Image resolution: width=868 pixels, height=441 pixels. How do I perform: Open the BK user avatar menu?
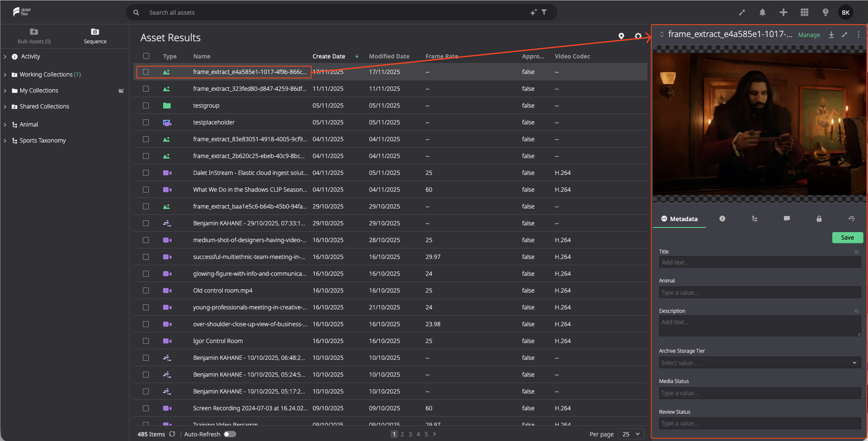(x=846, y=12)
